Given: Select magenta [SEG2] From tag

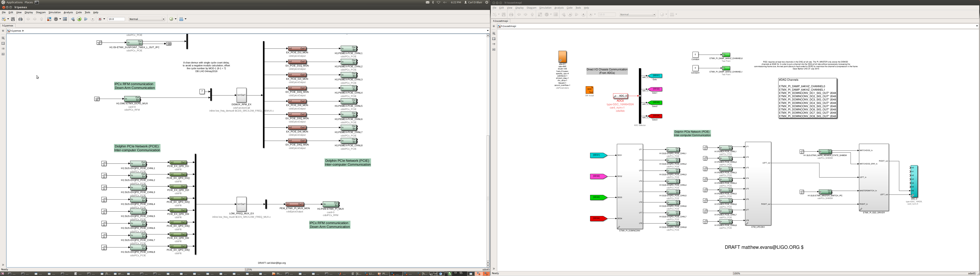Looking at the screenshot, I should [598, 176].
